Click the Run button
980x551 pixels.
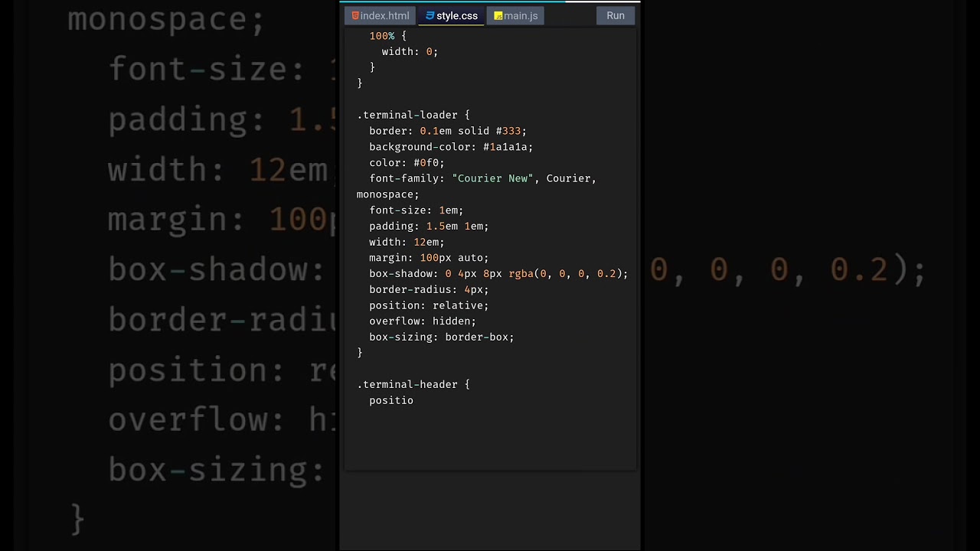616,15
